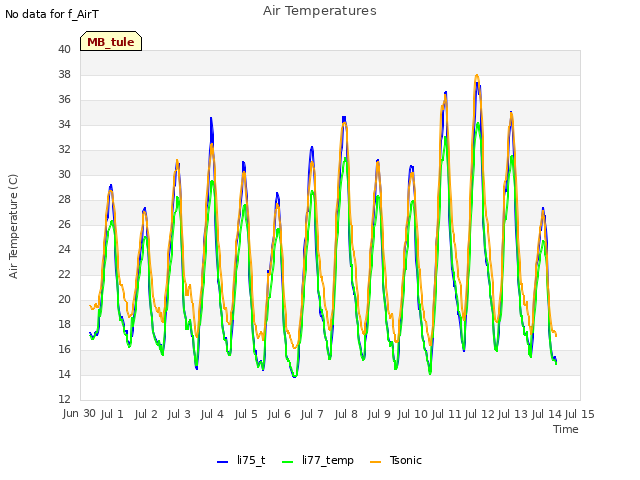Click the Jul 5 x-axis tick label
Image resolution: width=640 pixels, height=480 pixels.
[246, 414]
